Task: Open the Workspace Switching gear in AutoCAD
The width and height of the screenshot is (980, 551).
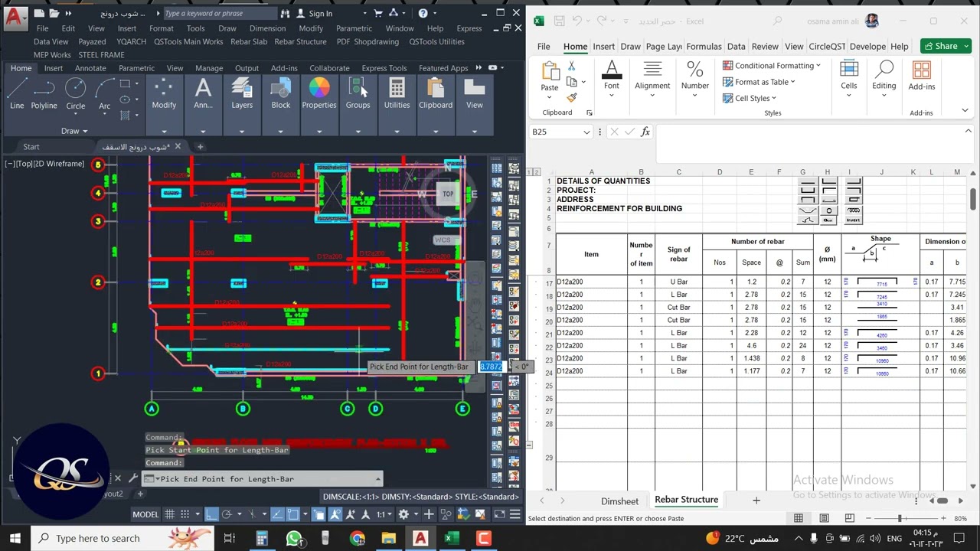Action: [403, 514]
